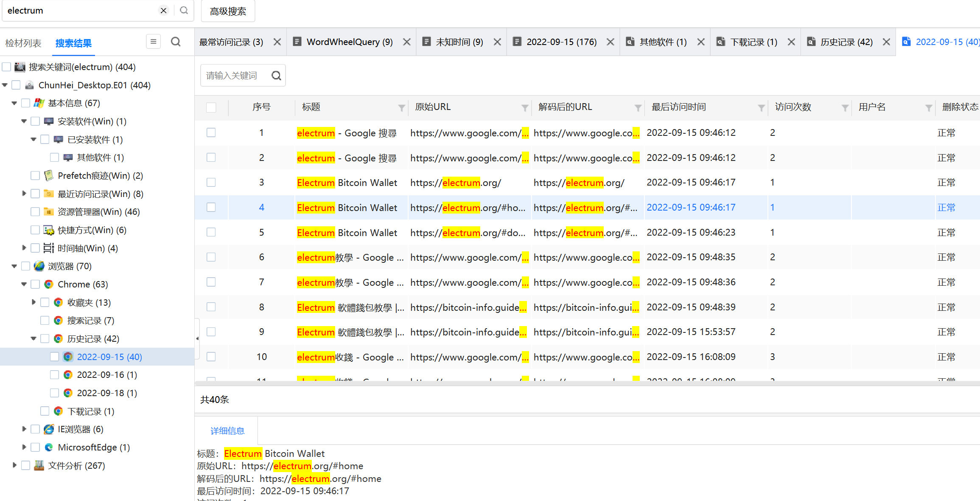The image size is (980, 501).
Task: Open the 用户名 column filter
Action: tap(929, 108)
